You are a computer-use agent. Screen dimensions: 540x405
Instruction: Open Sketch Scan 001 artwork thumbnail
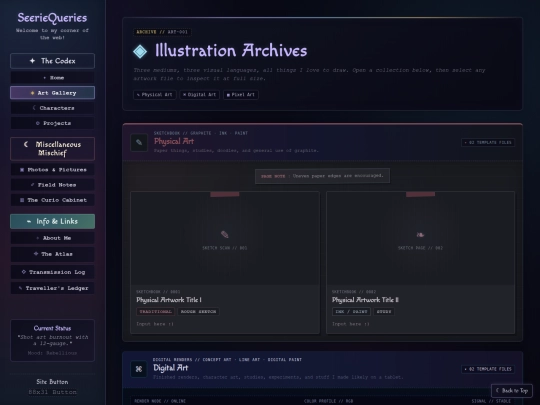click(x=225, y=238)
